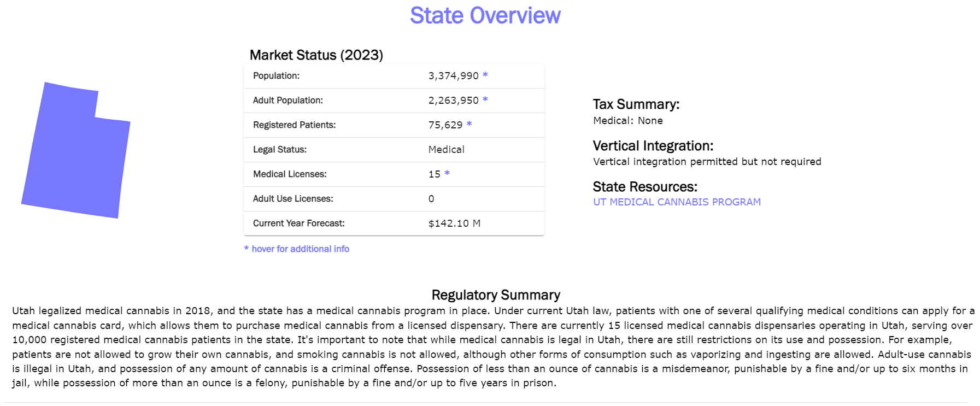The width and height of the screenshot is (980, 406).
Task: Click the Current Year Forecast value $142.10 M
Action: tap(454, 223)
